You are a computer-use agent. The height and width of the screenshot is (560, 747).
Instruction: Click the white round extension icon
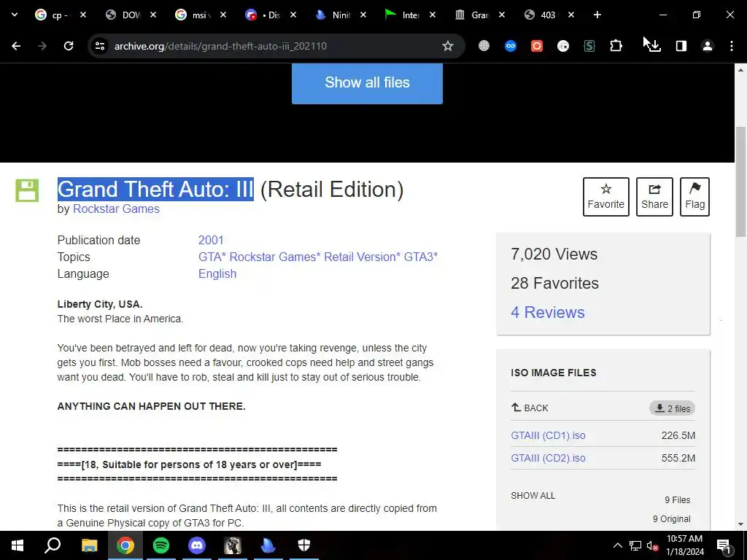[x=562, y=46]
